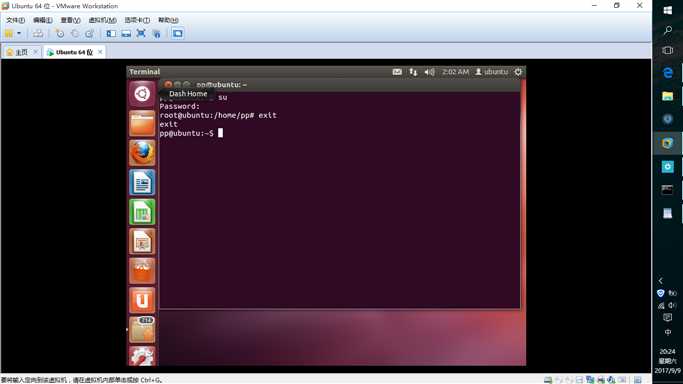Open System Settings wrench-gear launcher icon
This screenshot has height=384, width=683.
click(142, 357)
